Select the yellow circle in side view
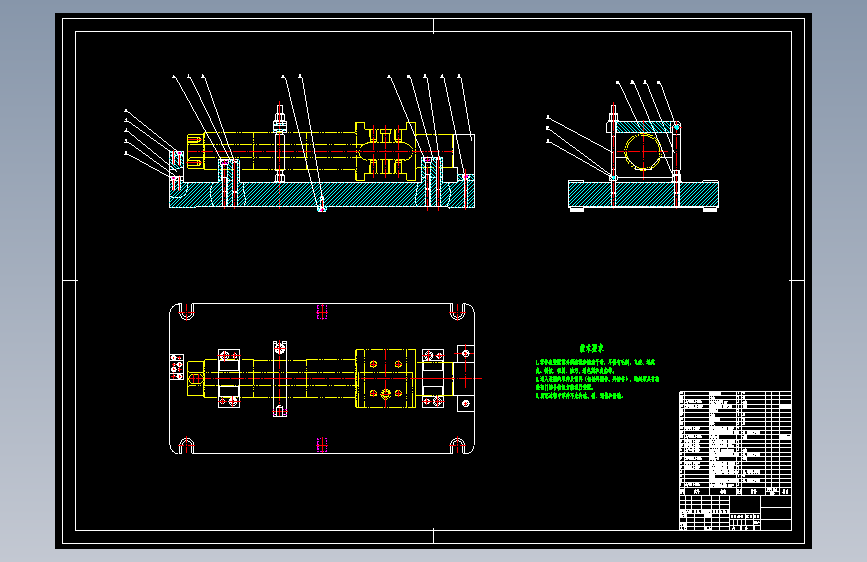 pos(643,151)
